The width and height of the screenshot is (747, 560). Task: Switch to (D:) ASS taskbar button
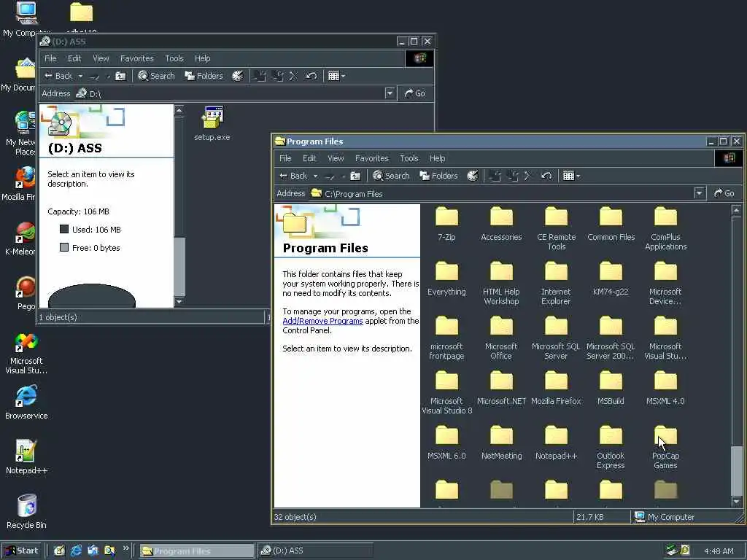[314, 551]
